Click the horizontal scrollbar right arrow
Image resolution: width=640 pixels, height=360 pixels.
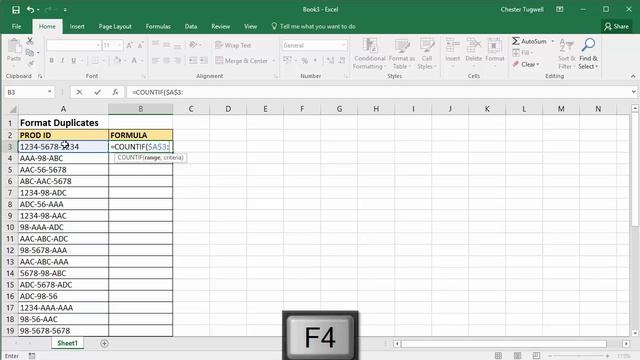point(626,344)
